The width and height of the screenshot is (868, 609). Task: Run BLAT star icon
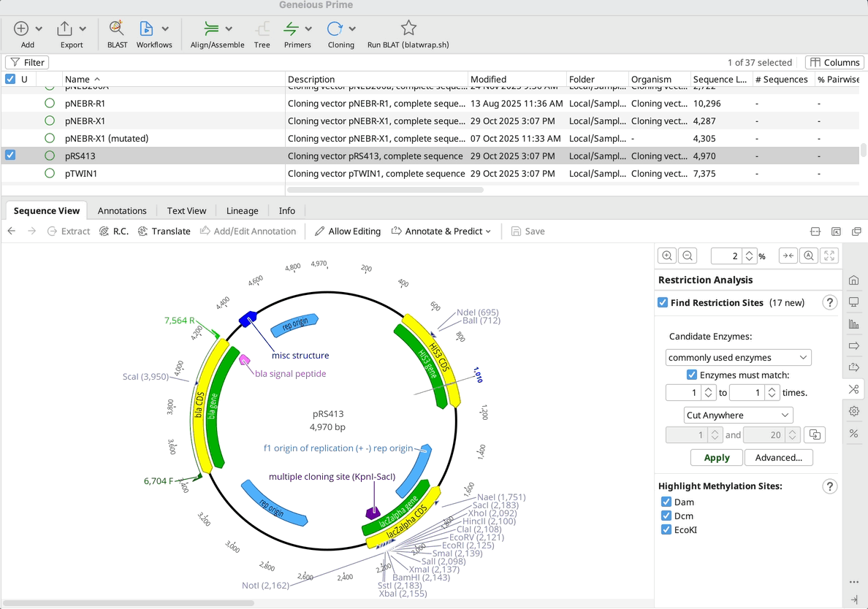pos(408,29)
